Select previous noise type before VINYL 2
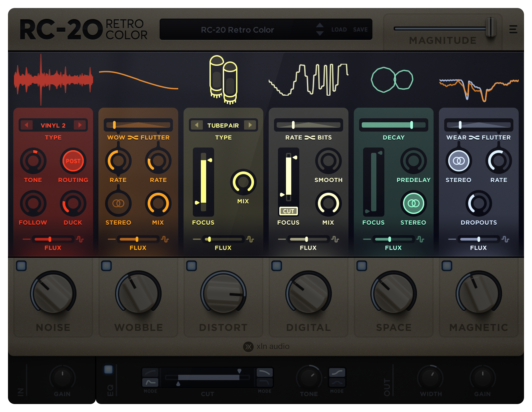532x412 pixels. [x=27, y=125]
